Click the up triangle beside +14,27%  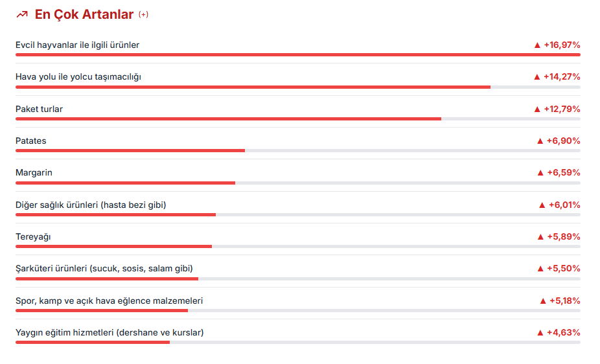[537, 77]
